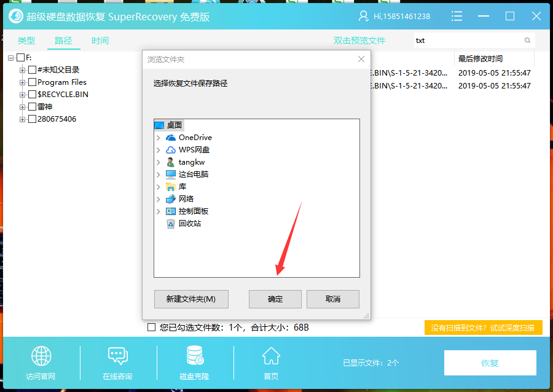Viewport: 553px width, 392px height.
Task: Go to 首页 home icon
Action: (271, 356)
